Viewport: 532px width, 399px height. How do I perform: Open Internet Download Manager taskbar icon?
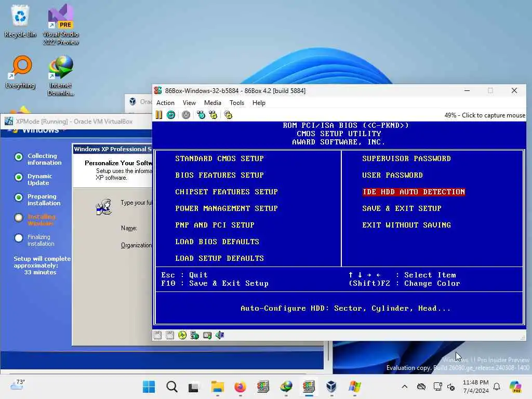[286, 387]
